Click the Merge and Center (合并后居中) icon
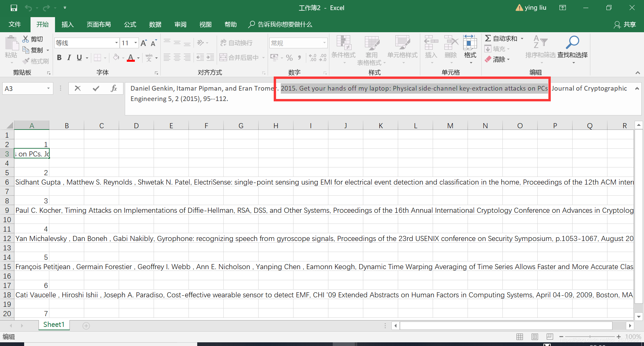Image resolution: width=644 pixels, height=346 pixels. [223, 58]
